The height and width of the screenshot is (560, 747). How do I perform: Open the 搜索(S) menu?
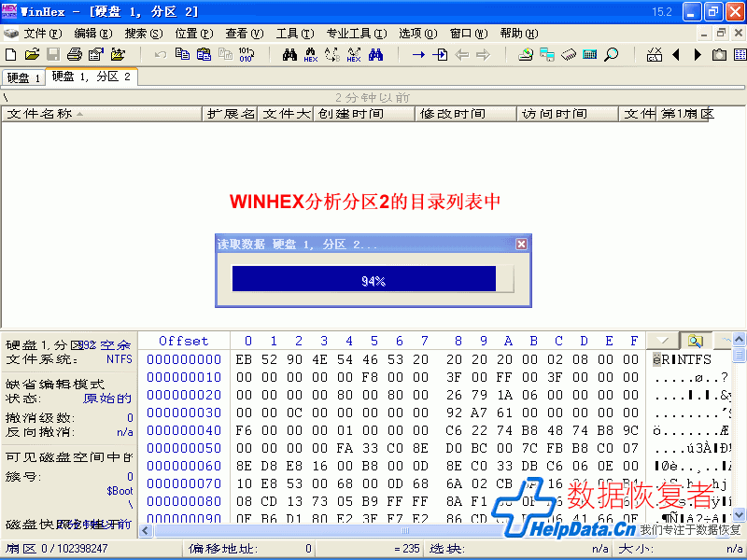[x=144, y=34]
